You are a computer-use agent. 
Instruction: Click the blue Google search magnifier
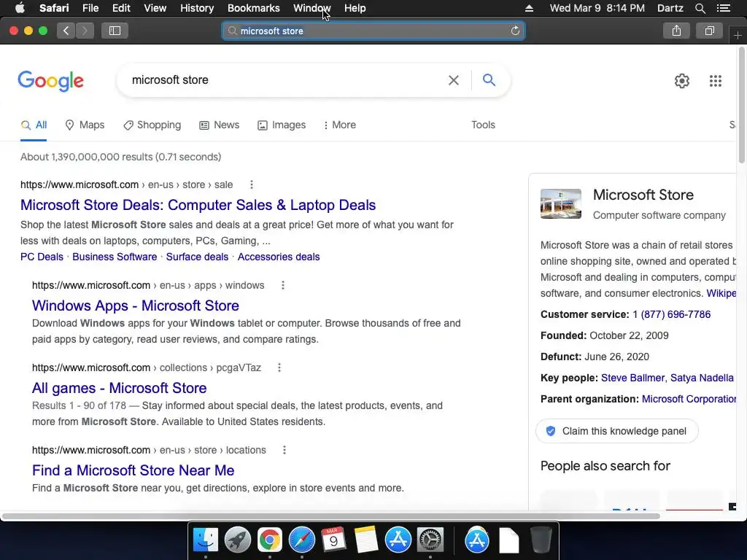pyautogui.click(x=489, y=80)
